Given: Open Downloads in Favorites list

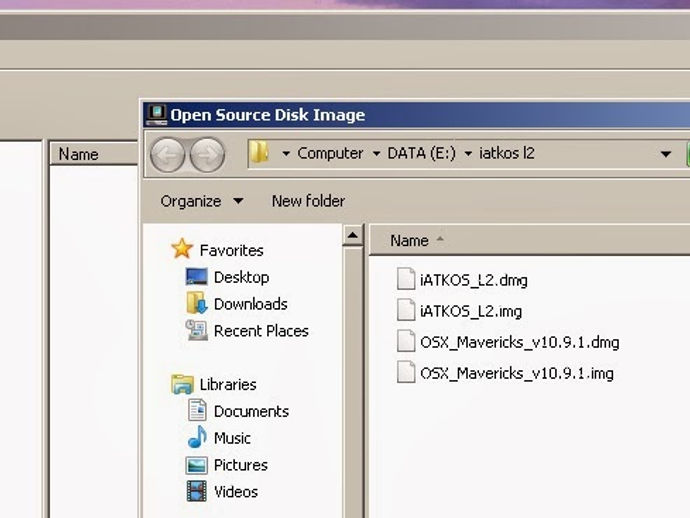Looking at the screenshot, I should 251,304.
